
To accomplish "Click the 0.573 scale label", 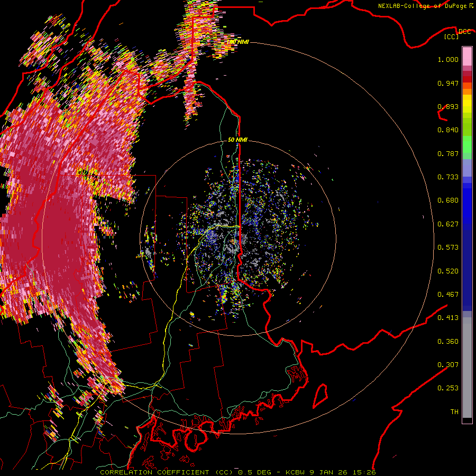I will click(x=448, y=248).
